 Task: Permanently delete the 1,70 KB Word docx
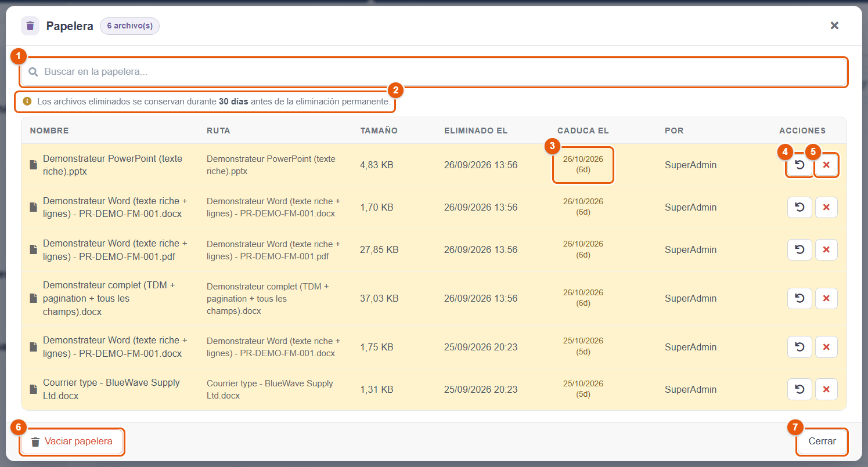click(826, 208)
